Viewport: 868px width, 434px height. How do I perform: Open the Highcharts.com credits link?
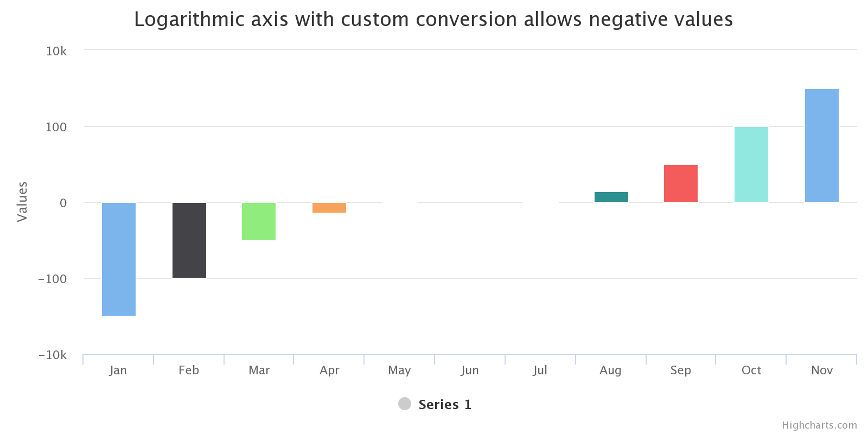[x=819, y=425]
